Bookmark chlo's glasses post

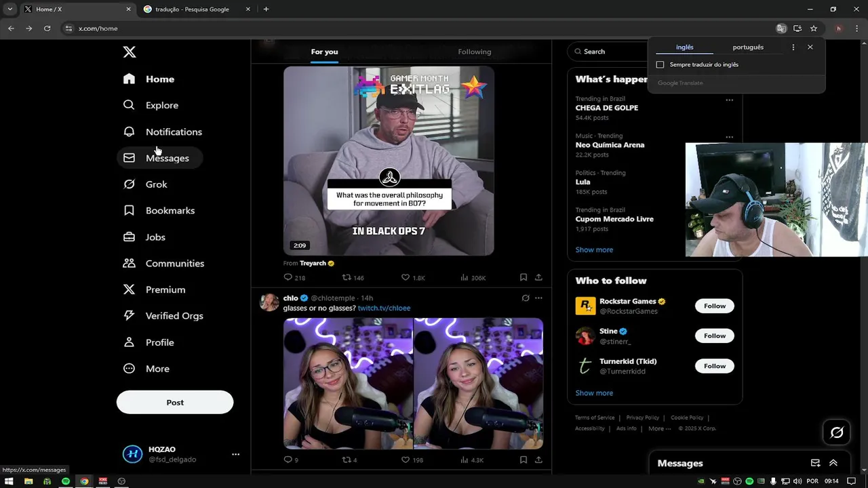click(x=524, y=460)
